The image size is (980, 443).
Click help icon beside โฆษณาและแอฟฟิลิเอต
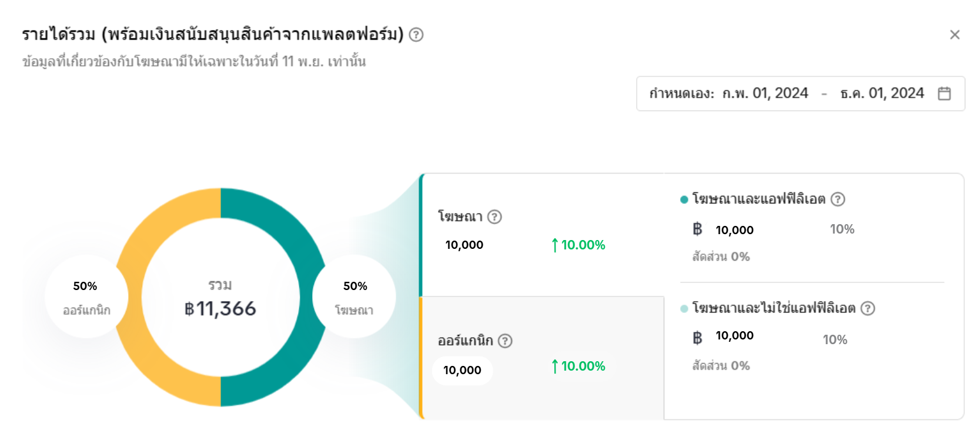(838, 199)
